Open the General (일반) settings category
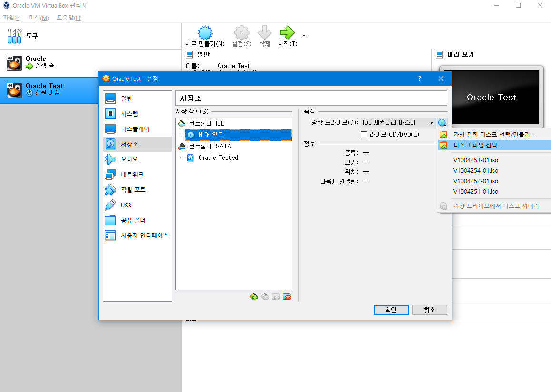Screen dimensions: 551x392 click(138, 98)
